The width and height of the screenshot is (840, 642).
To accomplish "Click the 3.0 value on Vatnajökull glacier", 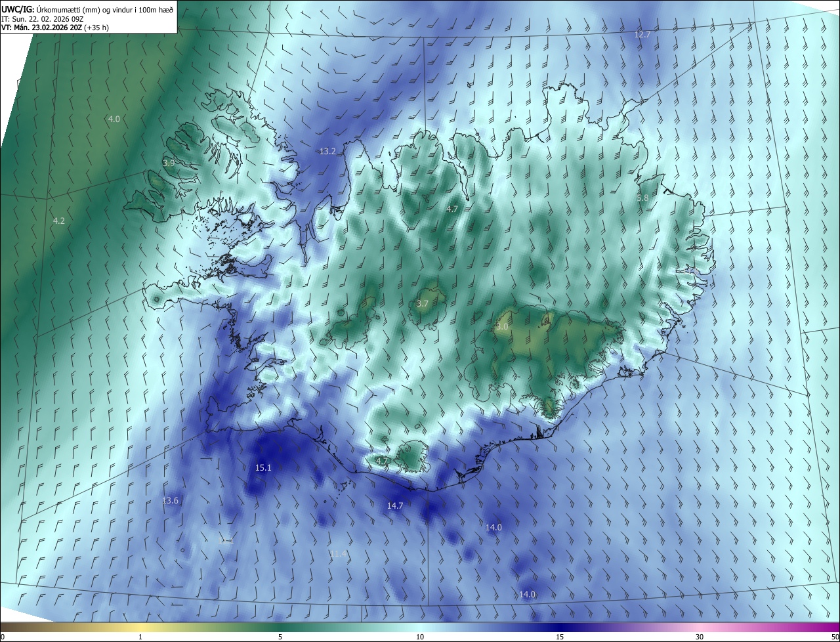I will click(x=503, y=326).
